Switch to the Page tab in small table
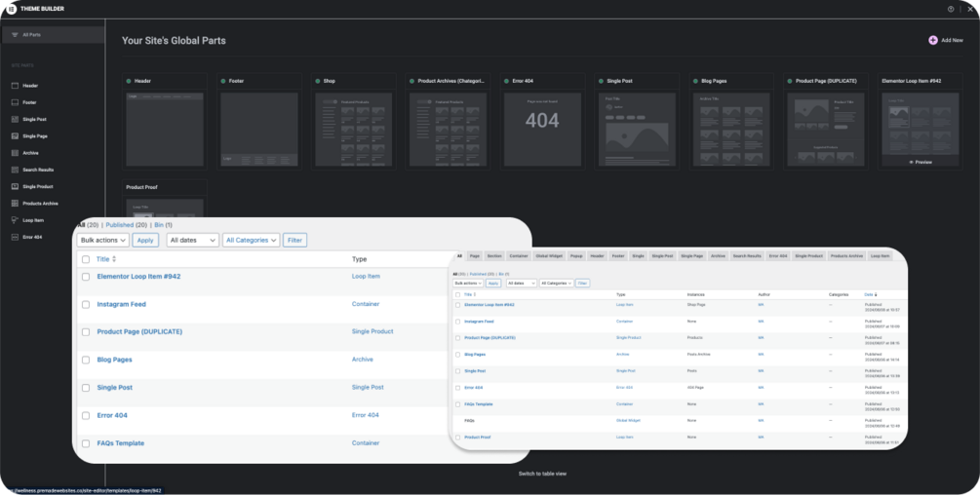Screen dimensions: 980x495 [x=475, y=256]
